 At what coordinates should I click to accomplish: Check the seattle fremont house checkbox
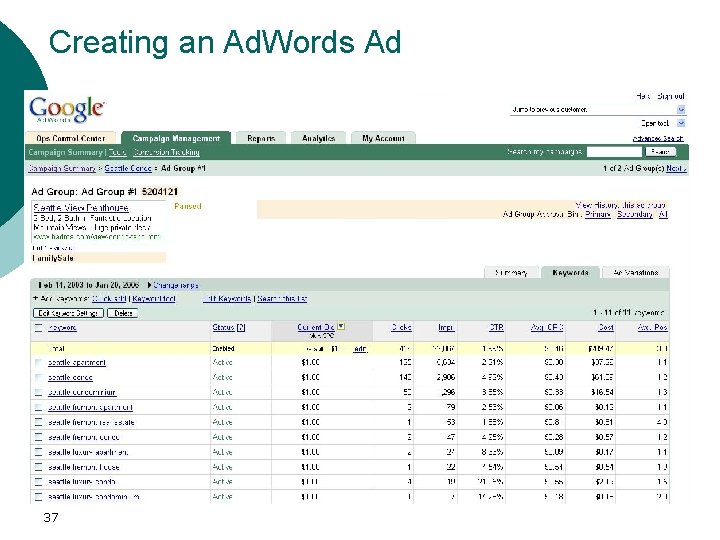coord(39,467)
